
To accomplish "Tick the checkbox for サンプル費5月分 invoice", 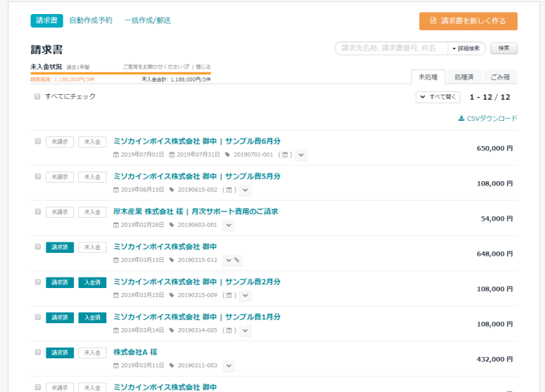I will tap(38, 176).
